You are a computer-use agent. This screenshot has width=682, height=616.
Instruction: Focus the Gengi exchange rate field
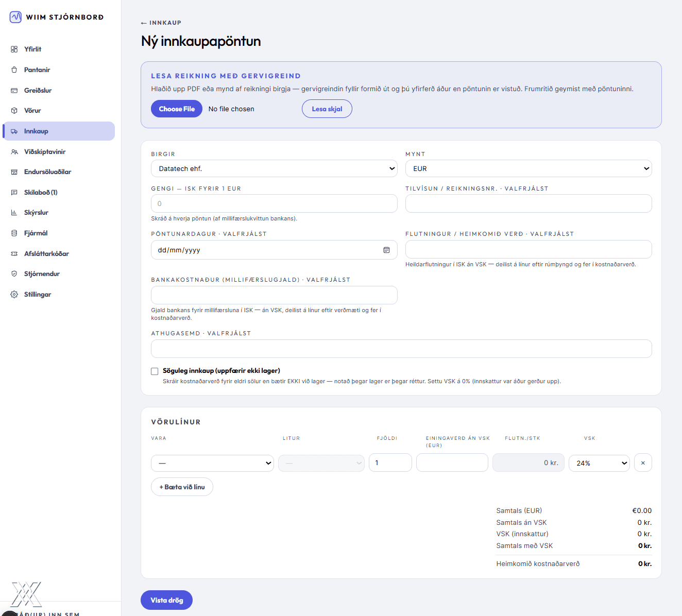pos(274,203)
